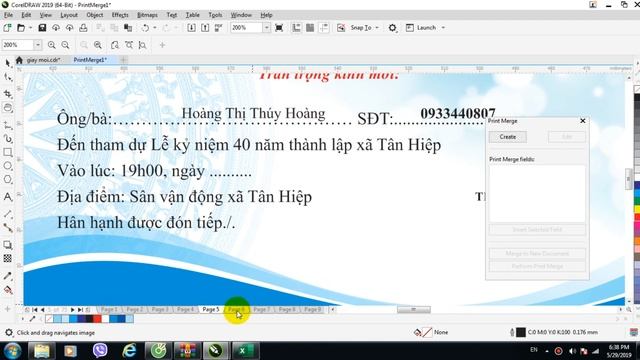The height and width of the screenshot is (360, 640).
Task: Select the Crop tool
Action: (x=7, y=93)
